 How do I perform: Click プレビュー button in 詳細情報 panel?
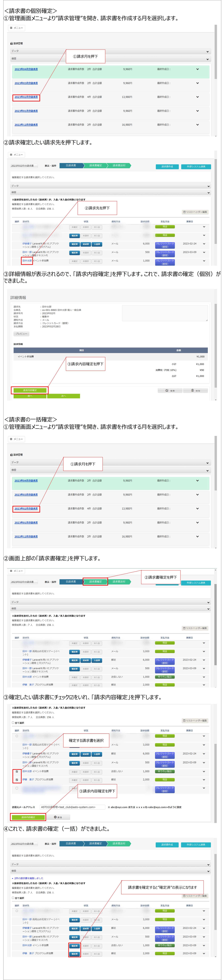pyautogui.click(x=21, y=334)
